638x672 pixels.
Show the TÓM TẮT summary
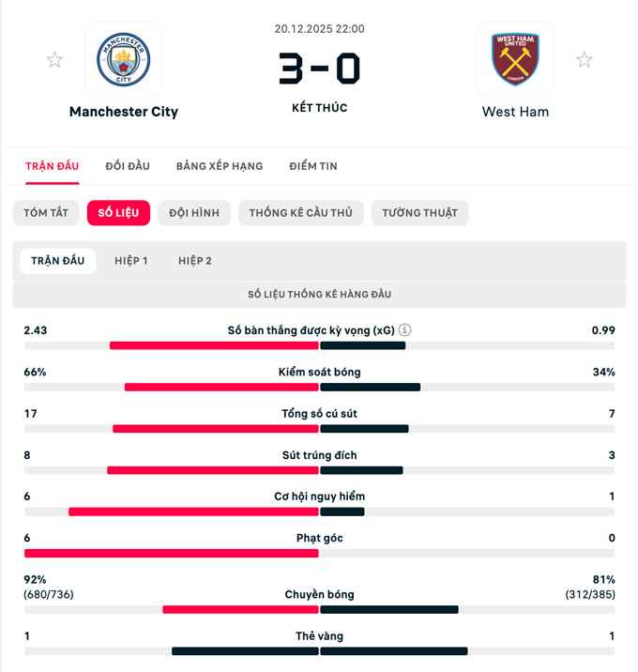coord(46,213)
